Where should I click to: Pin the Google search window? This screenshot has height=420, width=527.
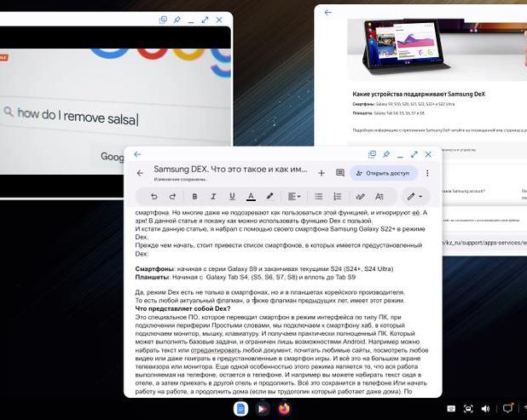click(x=177, y=20)
